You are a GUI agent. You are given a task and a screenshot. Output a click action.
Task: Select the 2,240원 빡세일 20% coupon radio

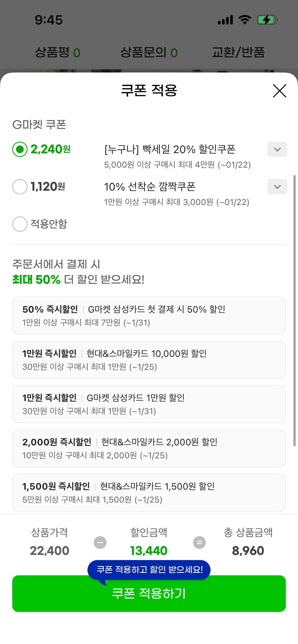tap(20, 149)
